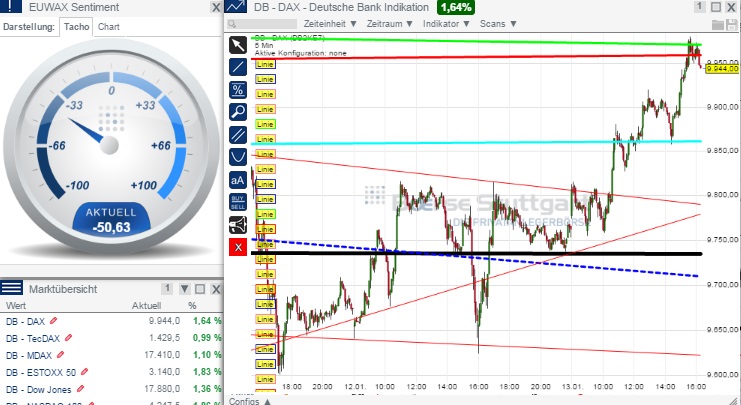Open DB - TecDAX in the market list
The width and height of the screenshot is (741, 405).
(x=33, y=338)
